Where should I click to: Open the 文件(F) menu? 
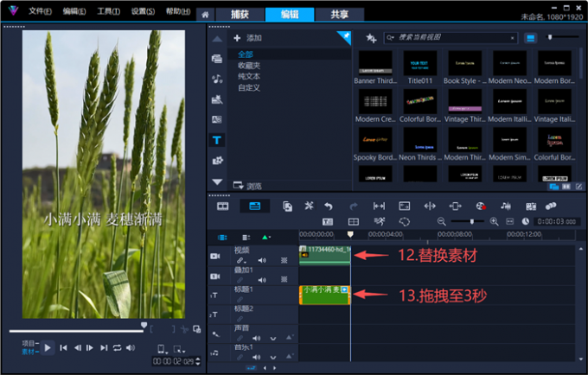(40, 11)
